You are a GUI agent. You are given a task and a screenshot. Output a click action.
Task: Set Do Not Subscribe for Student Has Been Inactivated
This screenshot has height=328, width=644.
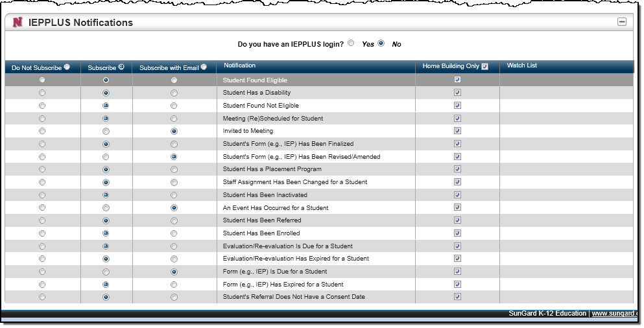(42, 195)
